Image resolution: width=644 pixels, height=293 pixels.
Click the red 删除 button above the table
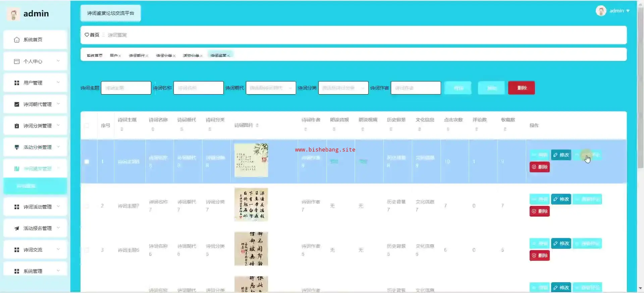522,88
